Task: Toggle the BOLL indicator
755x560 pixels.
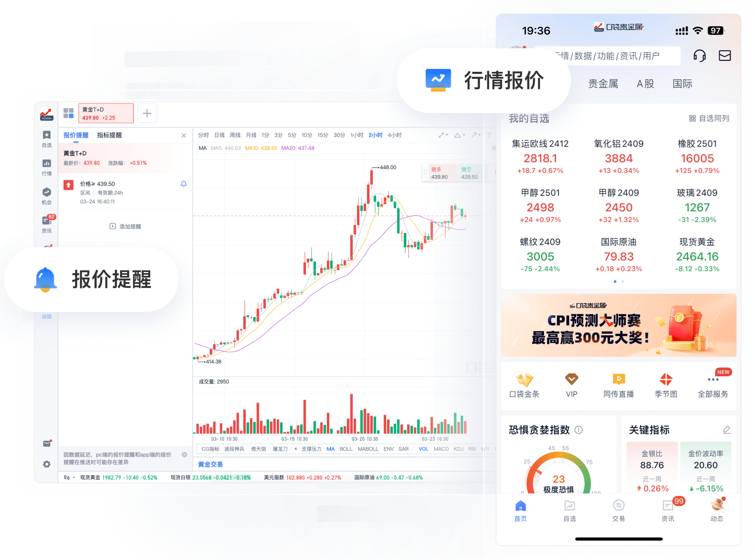Action: tap(346, 449)
